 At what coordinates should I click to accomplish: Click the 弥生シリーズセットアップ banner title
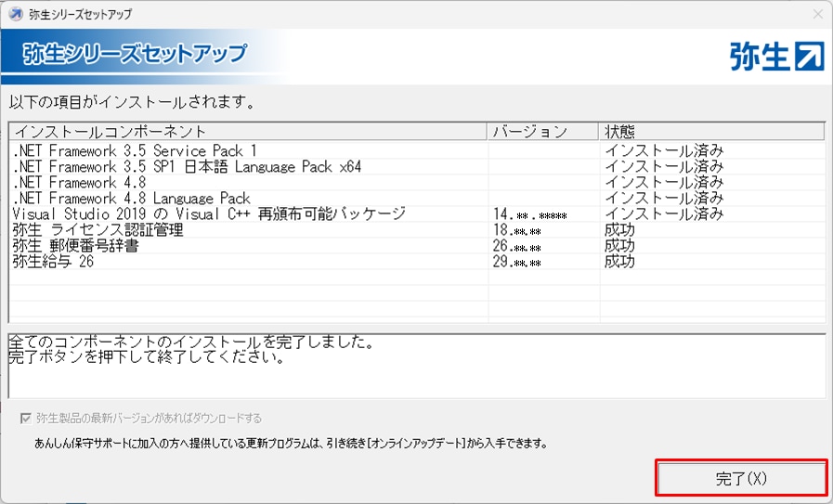[134, 53]
